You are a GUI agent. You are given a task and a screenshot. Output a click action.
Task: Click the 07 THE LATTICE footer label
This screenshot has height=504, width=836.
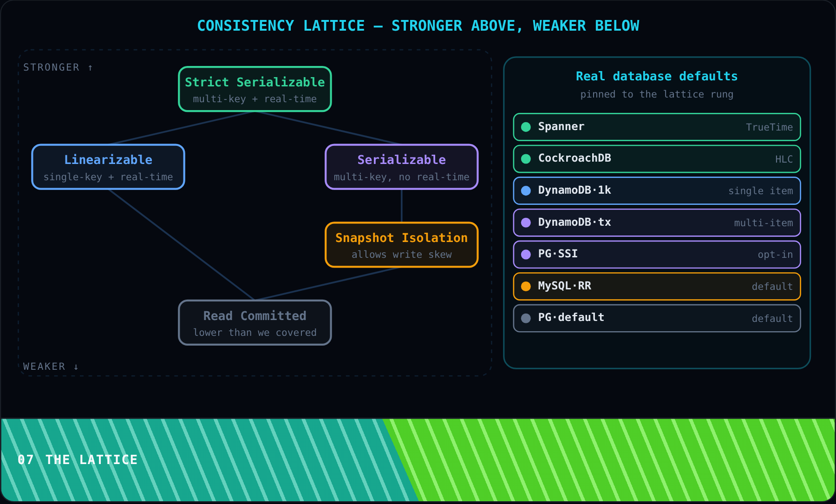pyautogui.click(x=78, y=460)
